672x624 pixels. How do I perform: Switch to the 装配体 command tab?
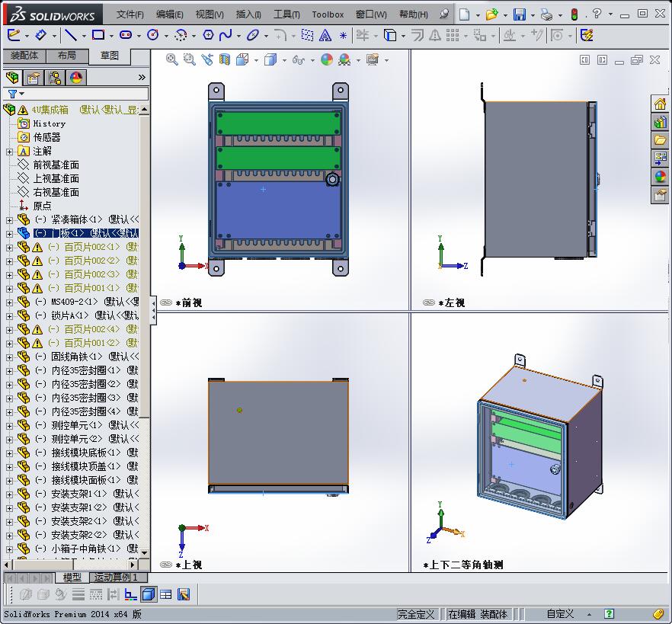tap(24, 56)
